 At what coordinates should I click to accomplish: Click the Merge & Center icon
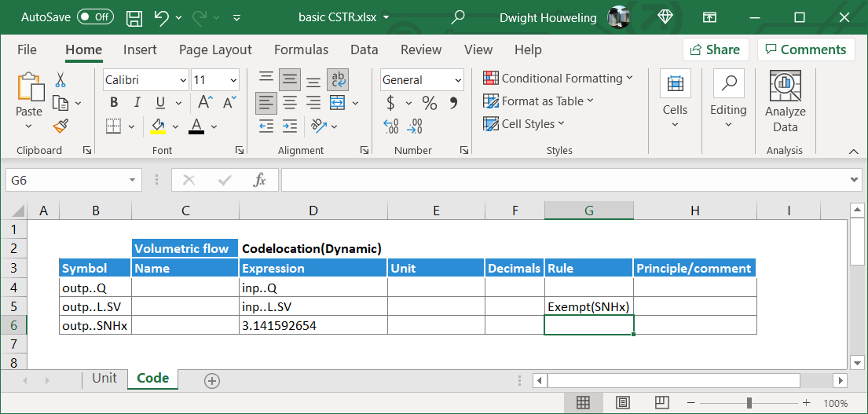click(x=338, y=103)
